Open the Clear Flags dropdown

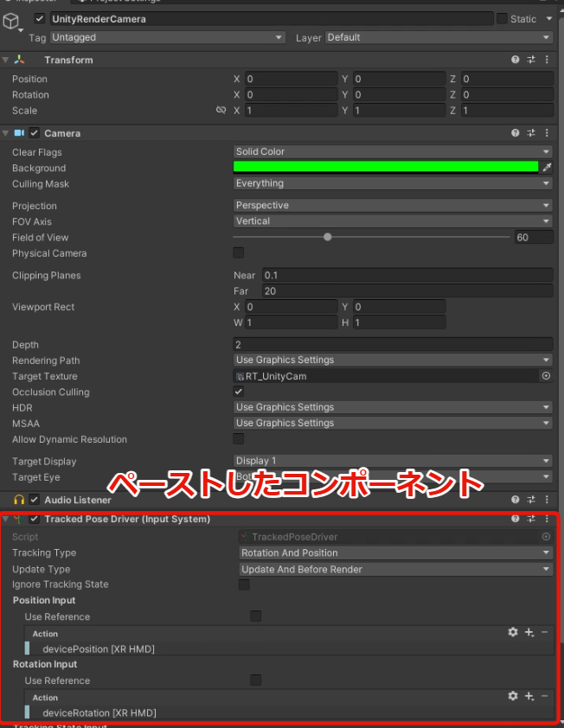393,151
